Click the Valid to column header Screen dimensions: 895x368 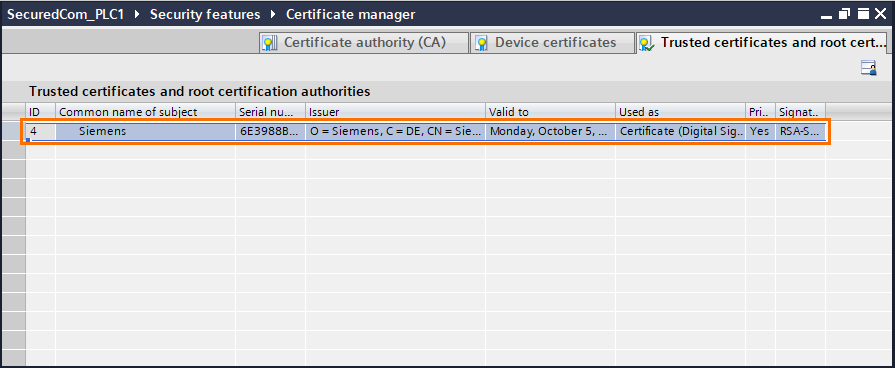551,112
